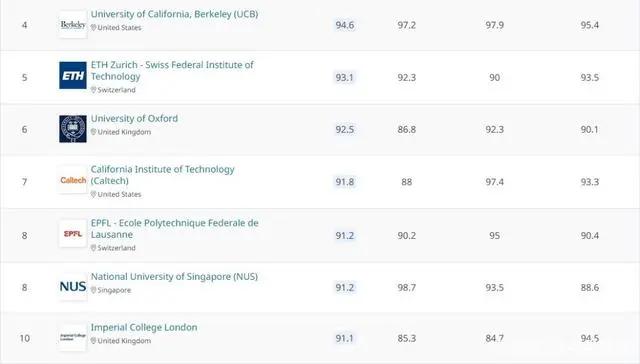Click the Imperial College London logo
The image size is (640, 364).
(73, 337)
